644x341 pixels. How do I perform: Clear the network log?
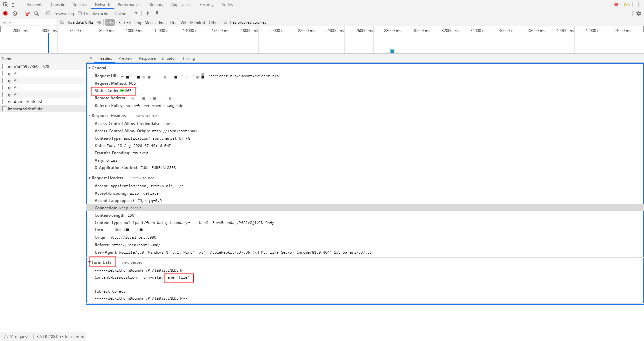click(x=15, y=13)
